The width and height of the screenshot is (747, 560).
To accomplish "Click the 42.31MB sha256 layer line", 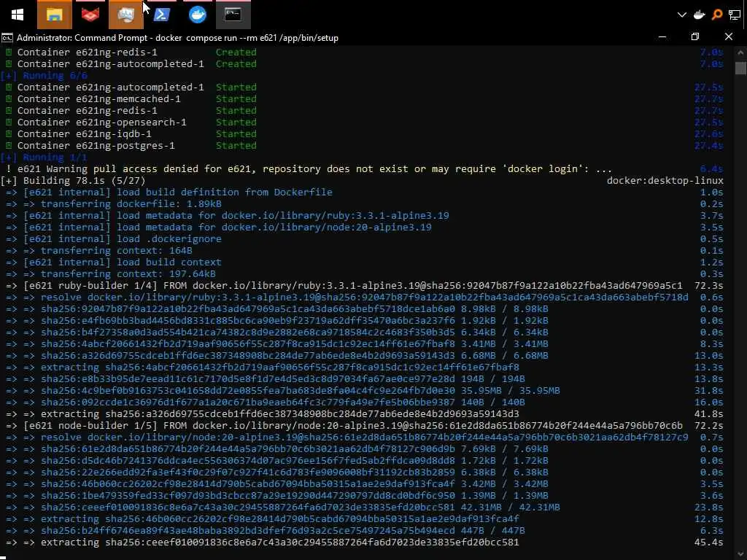I will coord(365,507).
